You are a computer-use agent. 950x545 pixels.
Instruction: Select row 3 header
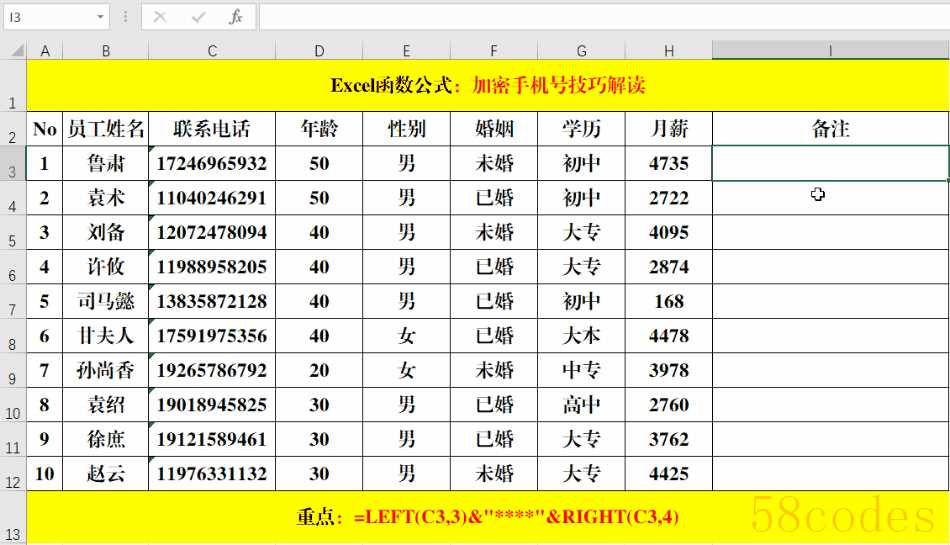[13, 163]
